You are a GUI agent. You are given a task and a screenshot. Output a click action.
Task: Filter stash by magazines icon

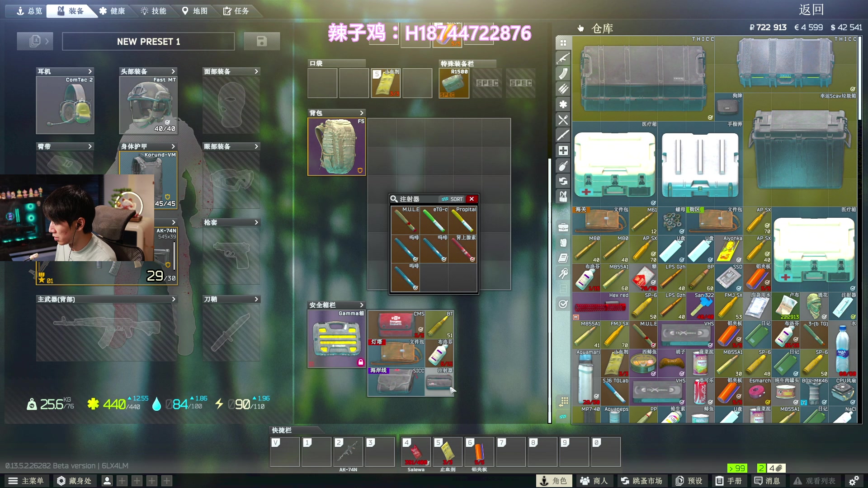click(x=563, y=74)
